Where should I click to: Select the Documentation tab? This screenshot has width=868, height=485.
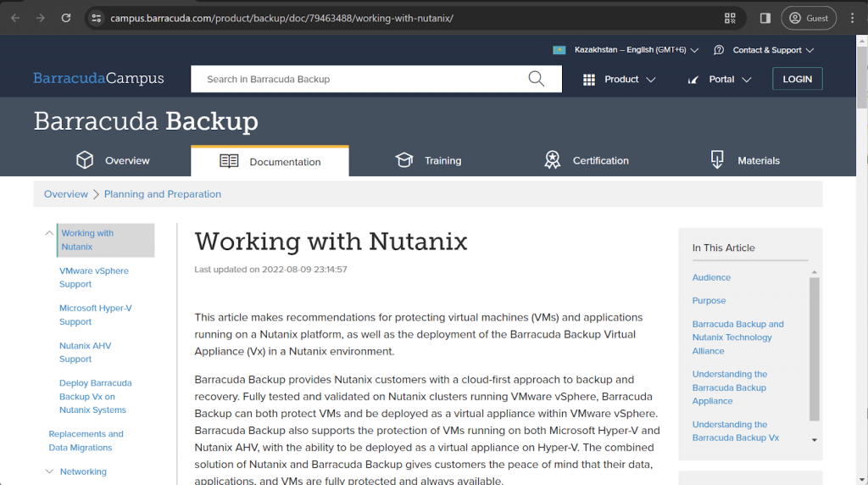coord(270,161)
